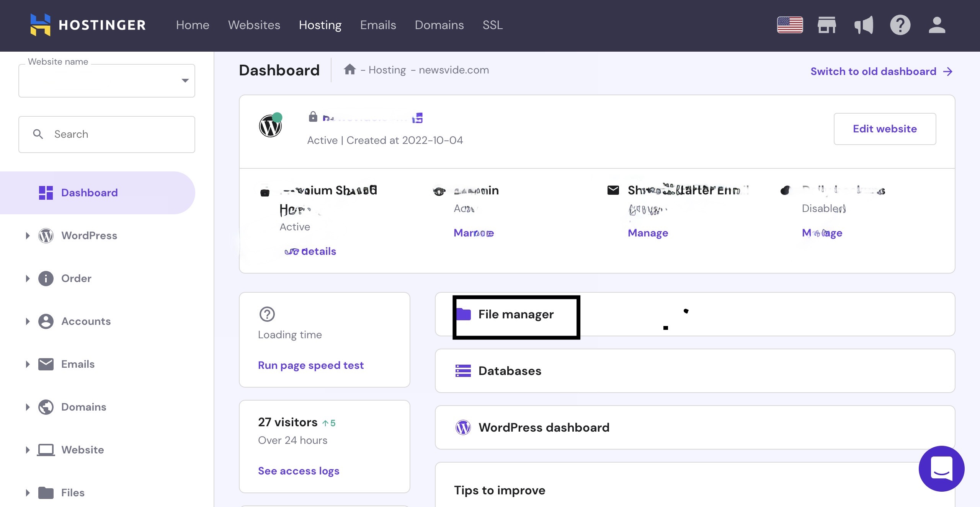
Task: Click See access logs link
Action: (x=299, y=471)
